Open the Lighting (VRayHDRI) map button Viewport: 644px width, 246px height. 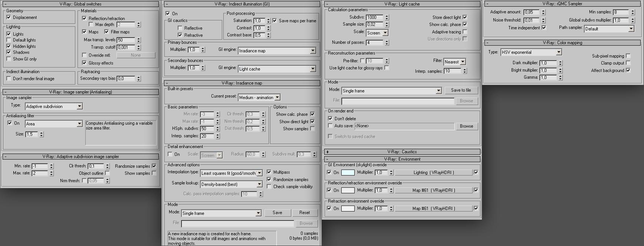click(x=434, y=173)
